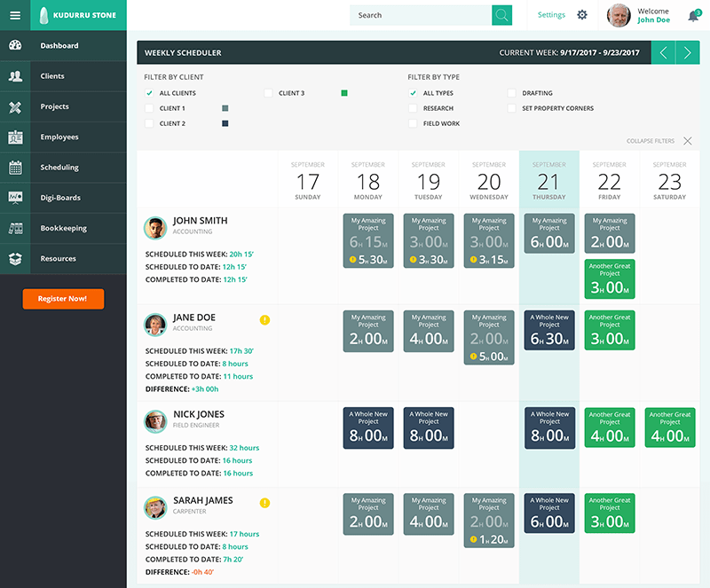Check the Client 3 filter checkbox
710x588 pixels.
point(268,93)
